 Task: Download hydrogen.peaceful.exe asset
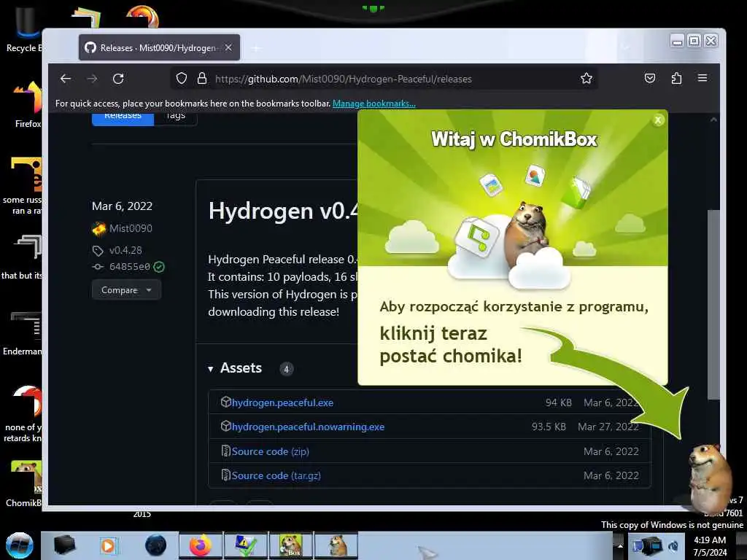tap(282, 402)
